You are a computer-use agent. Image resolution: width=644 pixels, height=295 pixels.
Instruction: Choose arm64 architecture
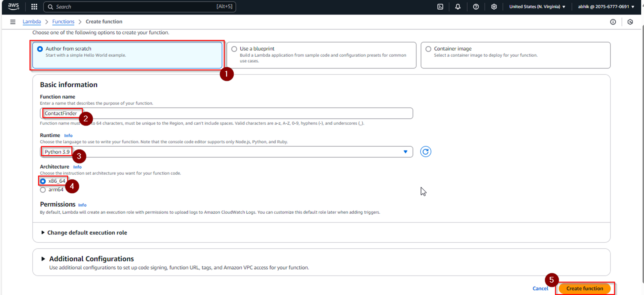coord(43,190)
